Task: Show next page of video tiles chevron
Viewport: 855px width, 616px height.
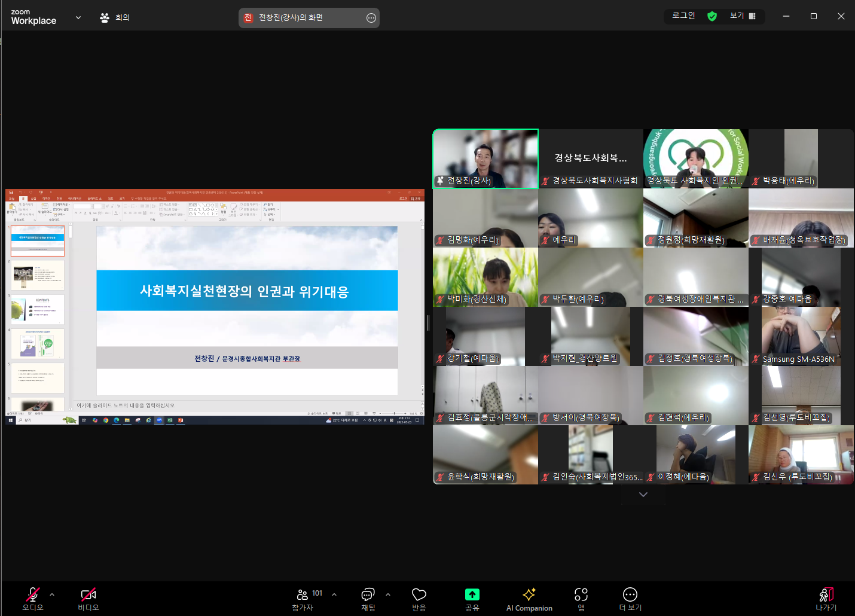Action: click(643, 495)
